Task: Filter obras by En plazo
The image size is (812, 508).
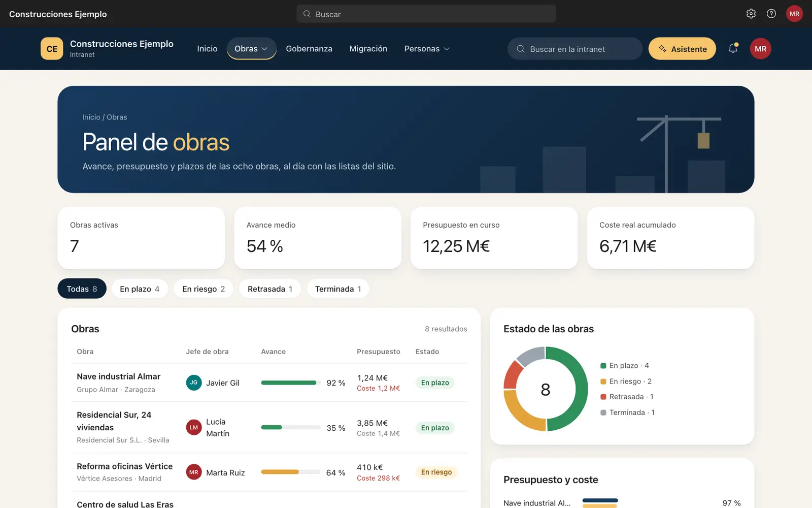Action: coord(140,289)
